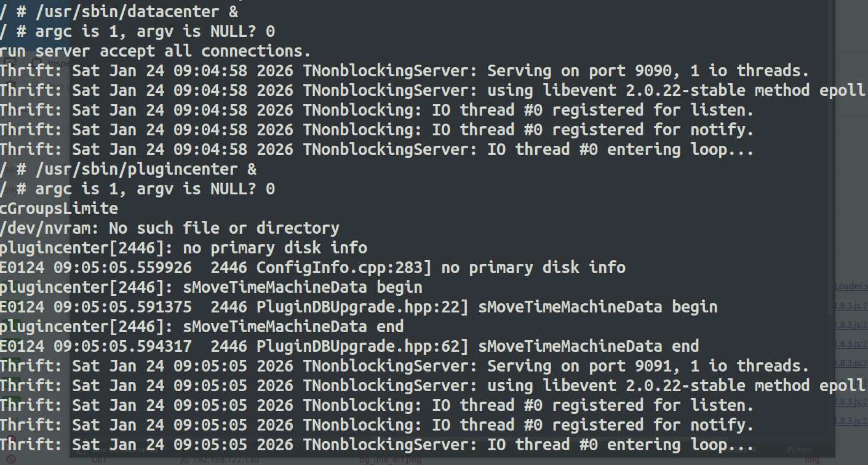Click the cGroupsLimite output line

pyautogui.click(x=59, y=208)
